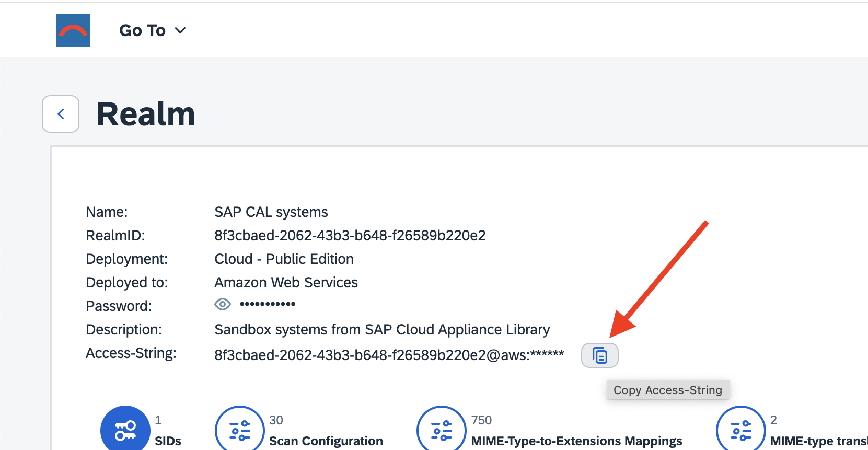Click the count 30 above Scan Configuration
Viewport: 868px width, 450px height.
pyautogui.click(x=276, y=420)
